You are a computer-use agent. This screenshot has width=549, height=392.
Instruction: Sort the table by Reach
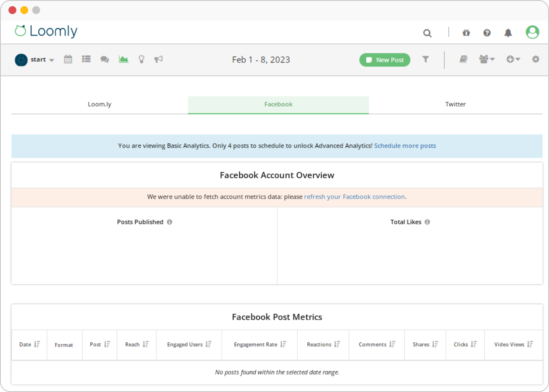146,345
